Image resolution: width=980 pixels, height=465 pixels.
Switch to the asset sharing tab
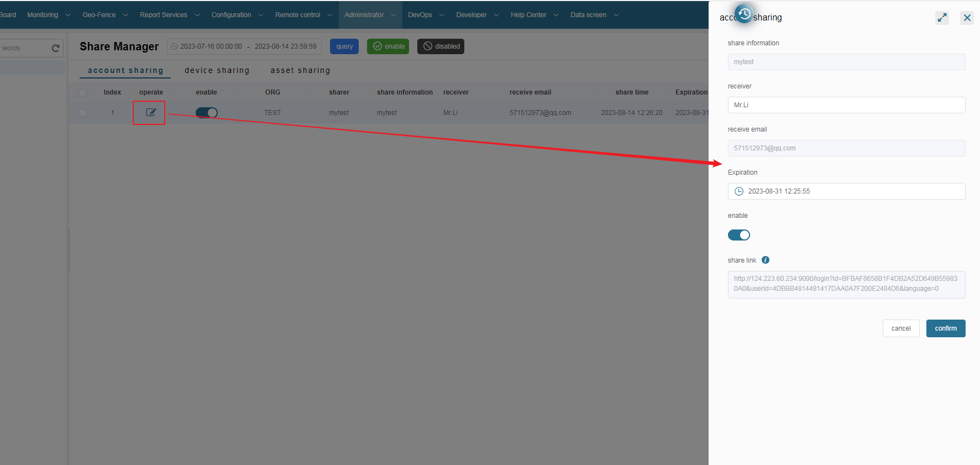[x=300, y=70]
